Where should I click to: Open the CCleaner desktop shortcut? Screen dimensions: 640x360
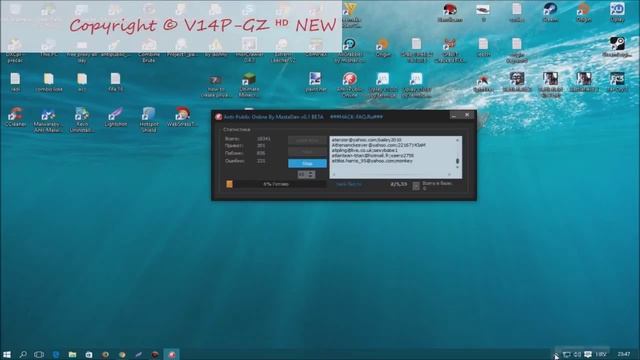[x=16, y=117]
